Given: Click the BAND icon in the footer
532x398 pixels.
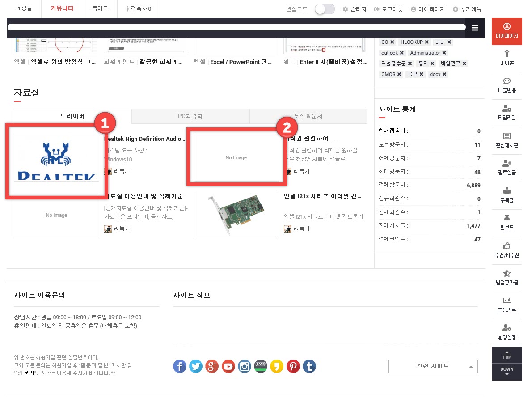Looking at the screenshot, I should coord(261,366).
